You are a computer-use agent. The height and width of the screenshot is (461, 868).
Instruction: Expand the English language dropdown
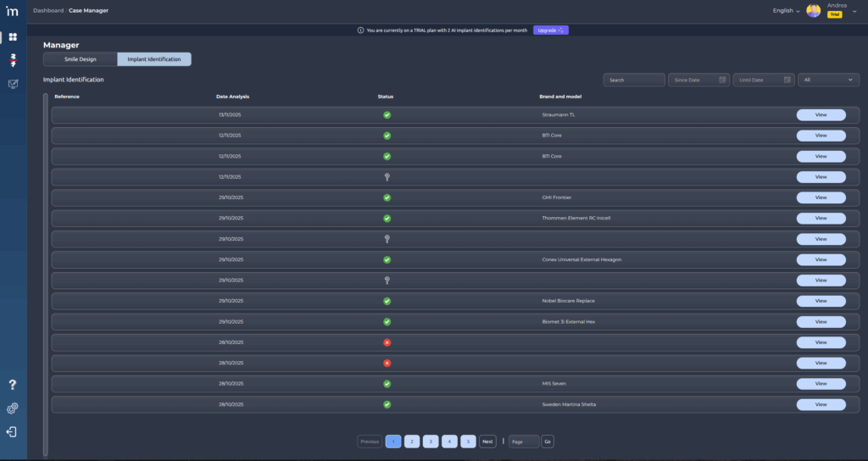pyautogui.click(x=786, y=11)
